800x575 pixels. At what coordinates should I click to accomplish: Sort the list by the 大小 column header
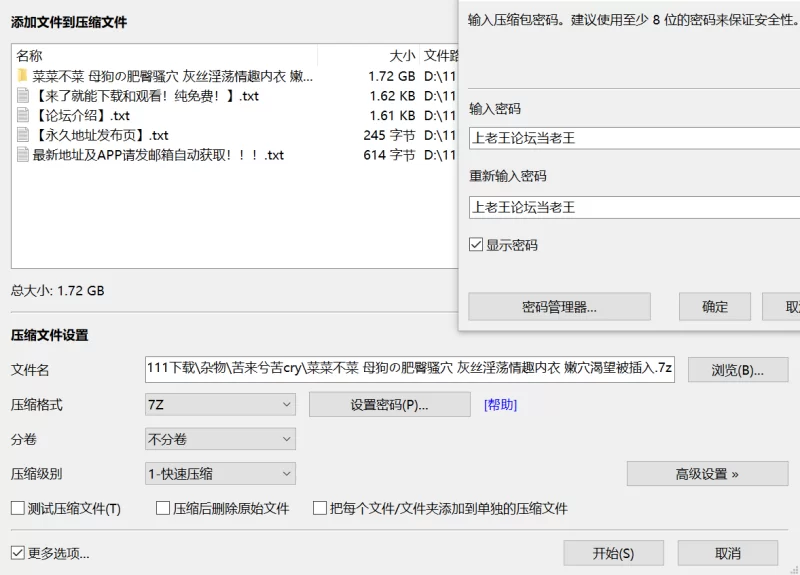coord(368,55)
